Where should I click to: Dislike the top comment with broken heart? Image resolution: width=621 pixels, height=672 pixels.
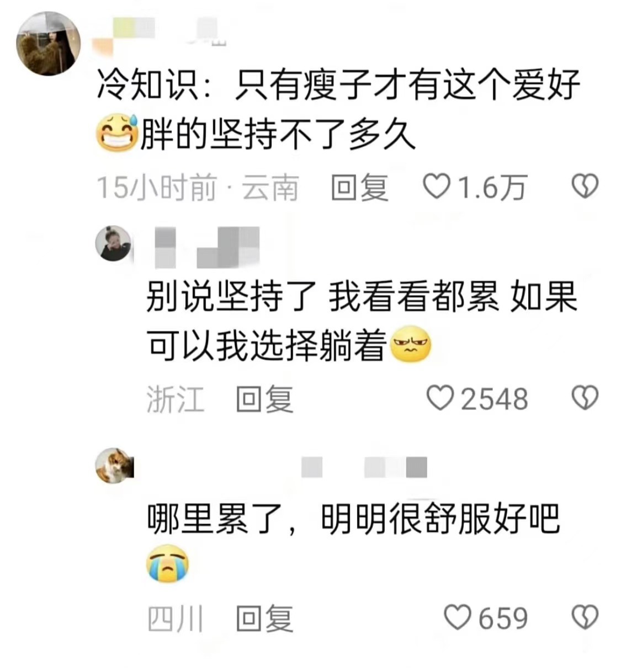585,186
